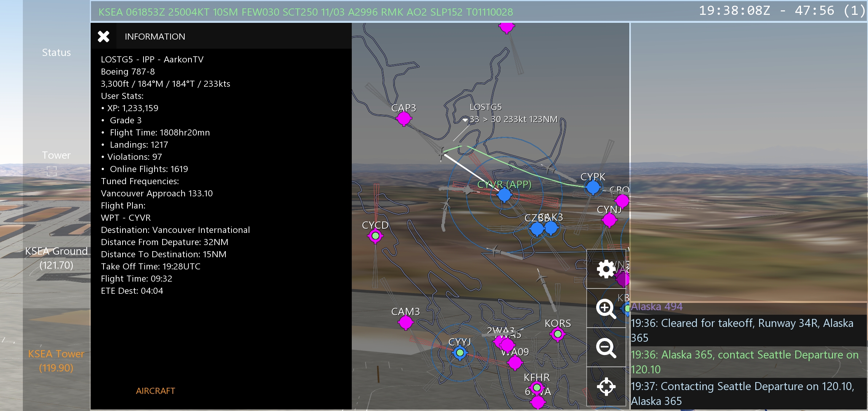Switch to Tower view
The width and height of the screenshot is (868, 411).
[x=56, y=155]
